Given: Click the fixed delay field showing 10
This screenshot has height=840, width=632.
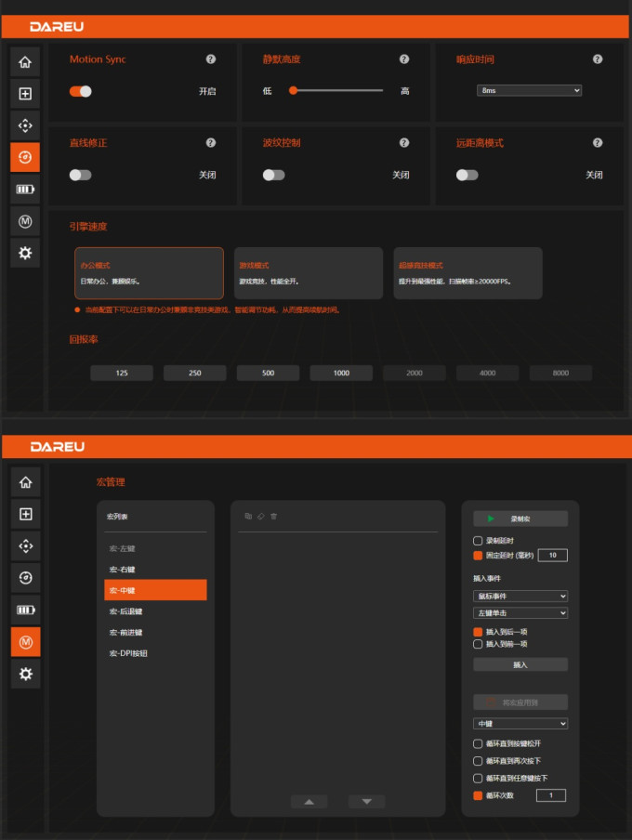Looking at the screenshot, I should pos(553,556).
